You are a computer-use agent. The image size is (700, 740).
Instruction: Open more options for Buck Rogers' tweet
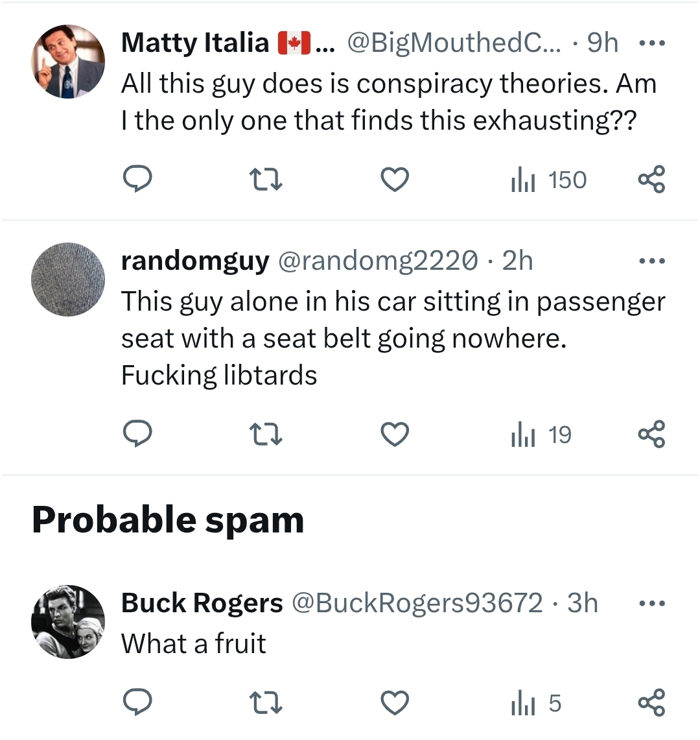tap(651, 603)
